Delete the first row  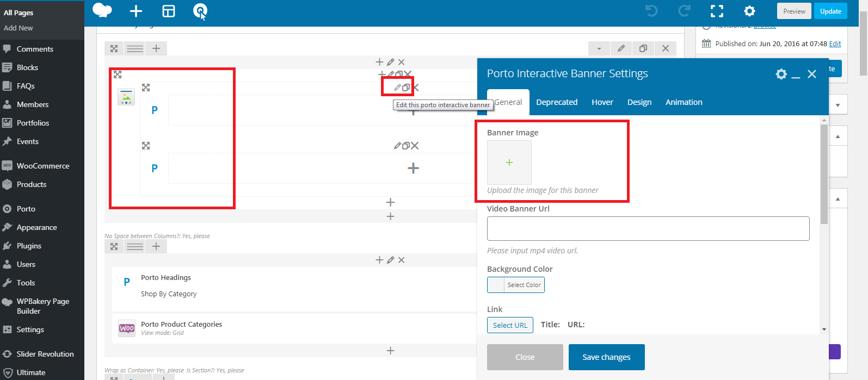(x=665, y=48)
